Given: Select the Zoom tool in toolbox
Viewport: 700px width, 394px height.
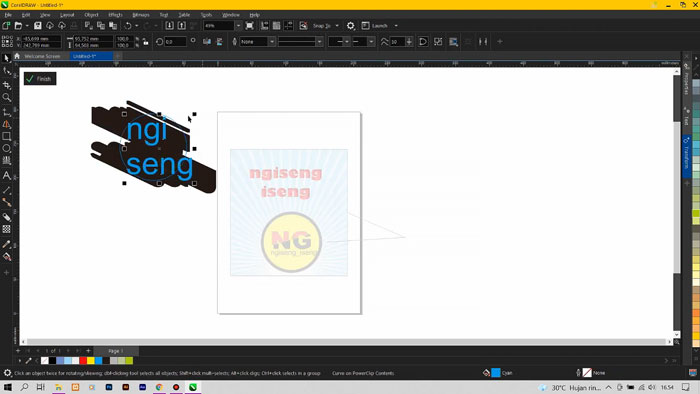Looking at the screenshot, I should click(x=6, y=97).
